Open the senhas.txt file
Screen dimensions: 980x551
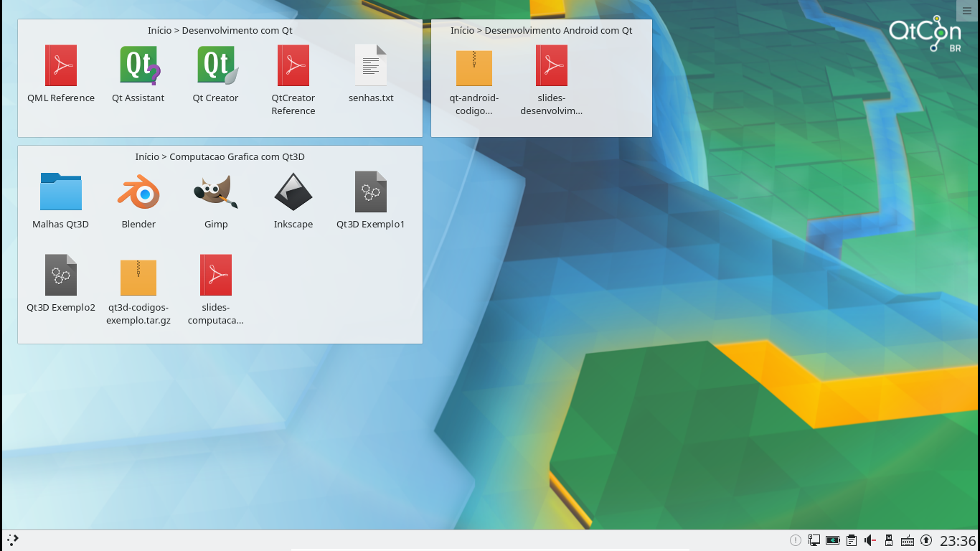(370, 65)
